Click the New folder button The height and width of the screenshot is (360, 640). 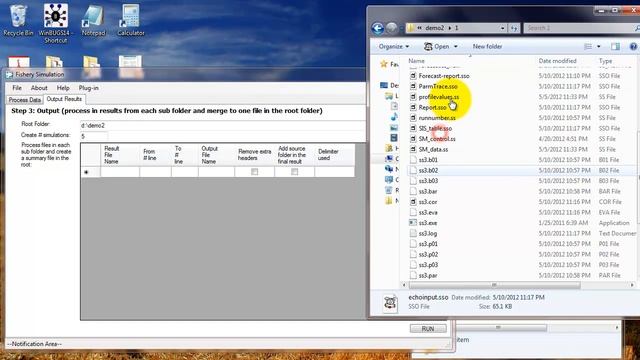tap(487, 47)
